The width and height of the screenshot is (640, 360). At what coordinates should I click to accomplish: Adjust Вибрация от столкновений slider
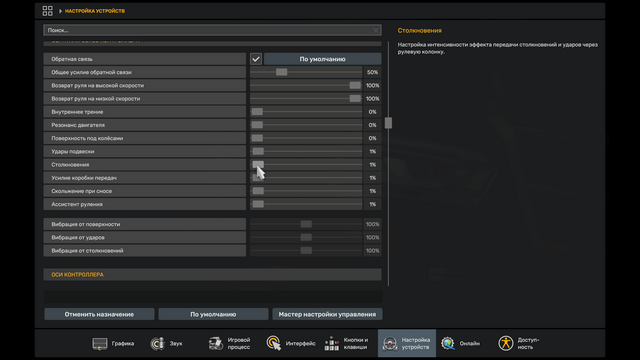tap(306, 251)
